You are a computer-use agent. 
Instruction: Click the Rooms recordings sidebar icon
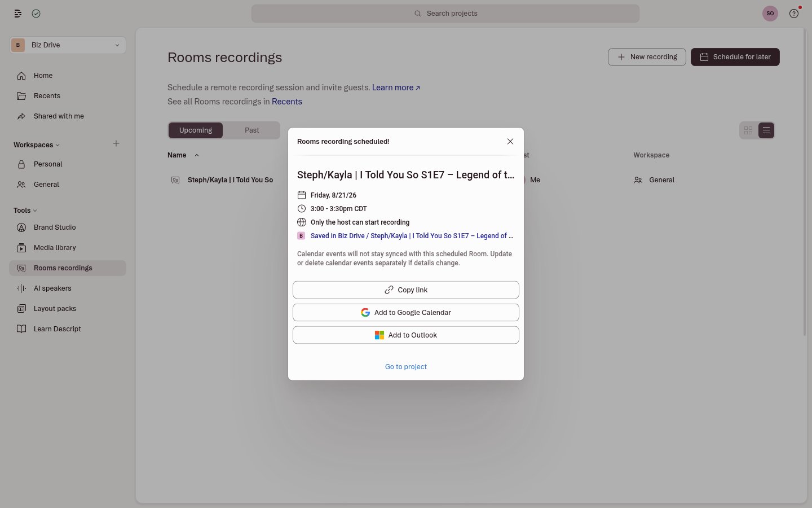click(x=21, y=268)
